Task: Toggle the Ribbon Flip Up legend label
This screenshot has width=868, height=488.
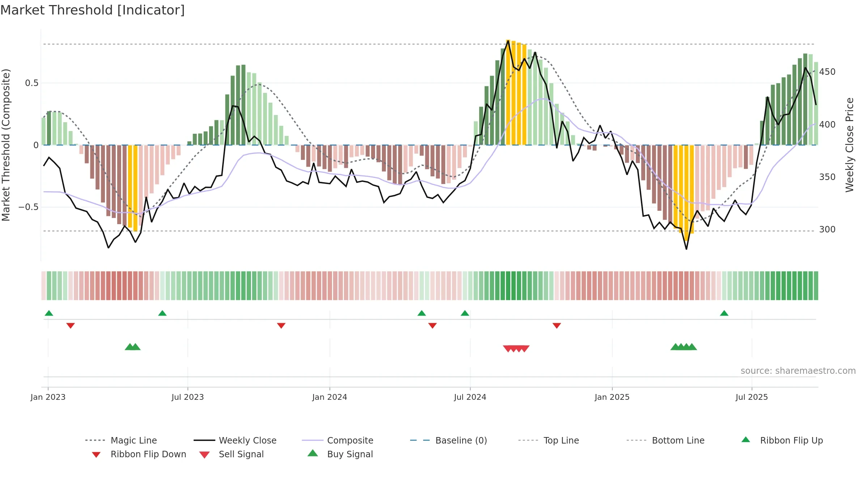Action: click(791, 440)
